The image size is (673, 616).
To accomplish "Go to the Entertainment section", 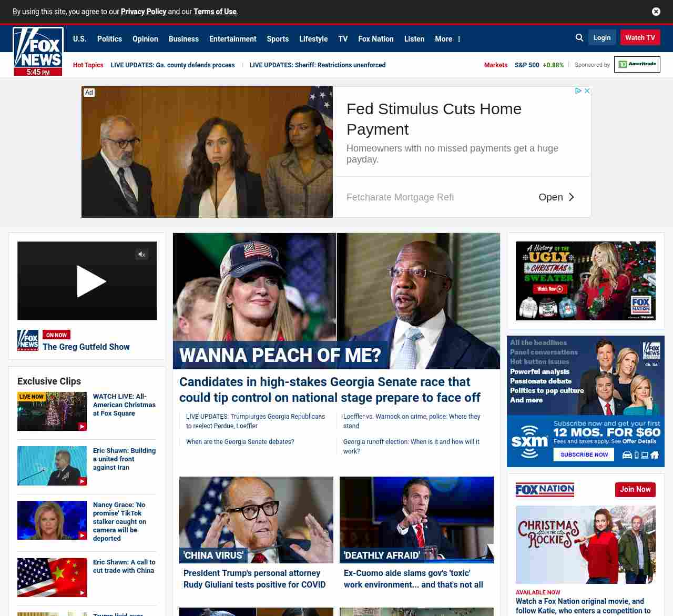I will click(232, 39).
